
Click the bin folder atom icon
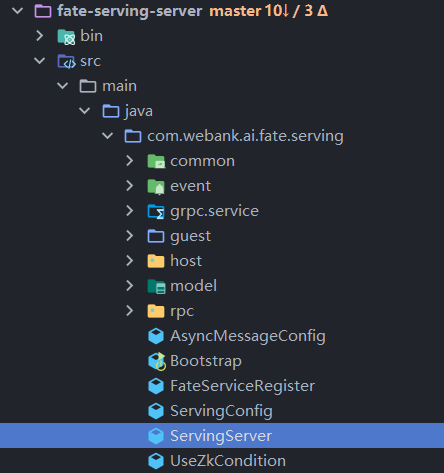[66, 36]
